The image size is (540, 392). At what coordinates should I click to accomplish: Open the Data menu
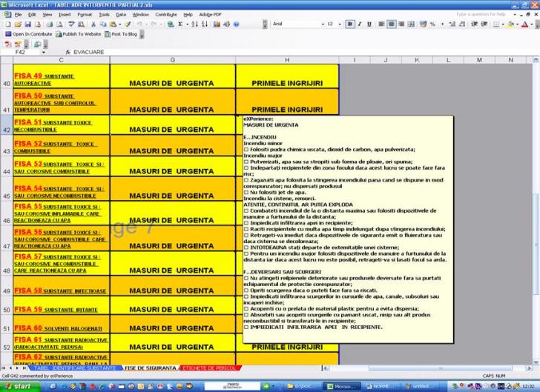point(120,15)
